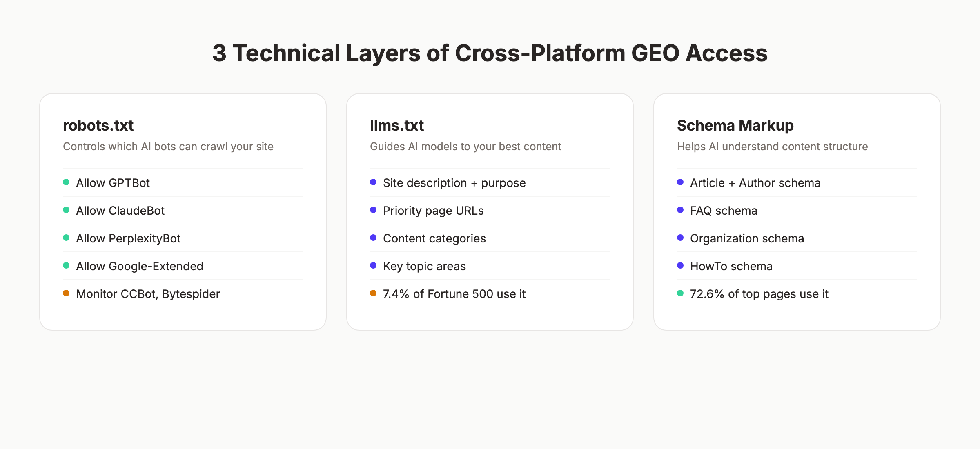The image size is (980, 449).
Task: Open the Article + Author schema item
Action: (x=755, y=183)
